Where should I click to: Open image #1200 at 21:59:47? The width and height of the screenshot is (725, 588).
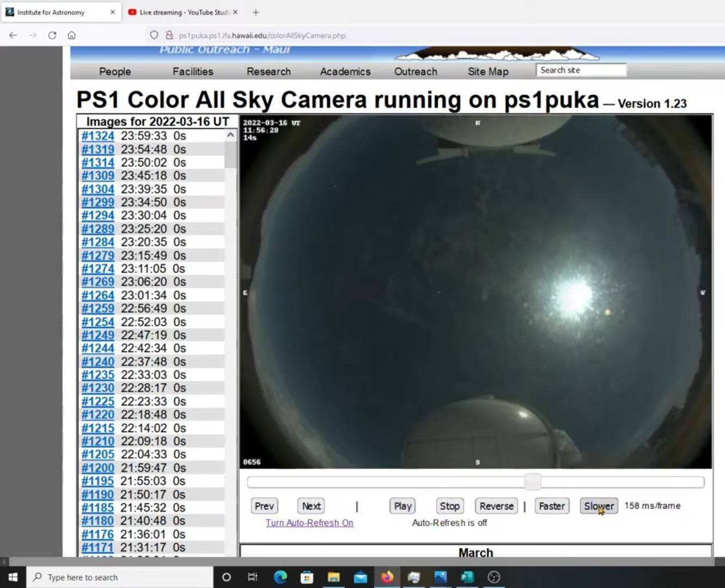[x=98, y=468]
